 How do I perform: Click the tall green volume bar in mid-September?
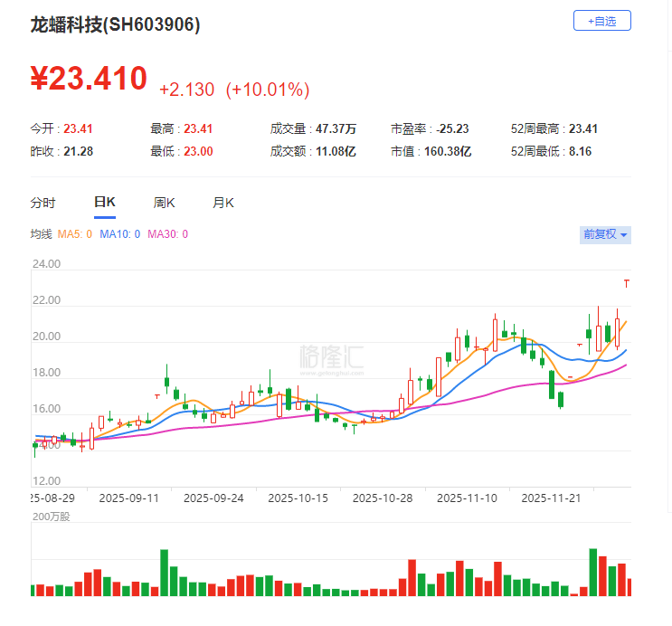click(x=164, y=573)
